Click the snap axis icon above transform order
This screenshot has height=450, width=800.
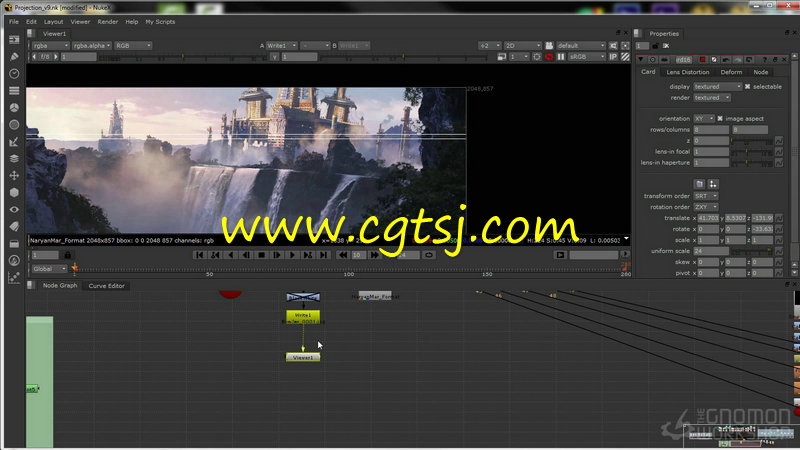coord(713,184)
